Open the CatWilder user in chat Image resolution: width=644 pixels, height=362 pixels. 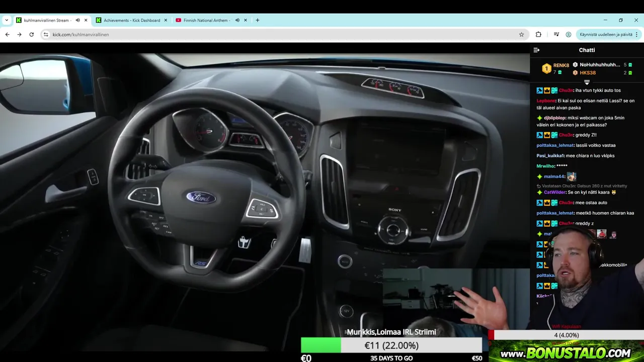click(554, 193)
